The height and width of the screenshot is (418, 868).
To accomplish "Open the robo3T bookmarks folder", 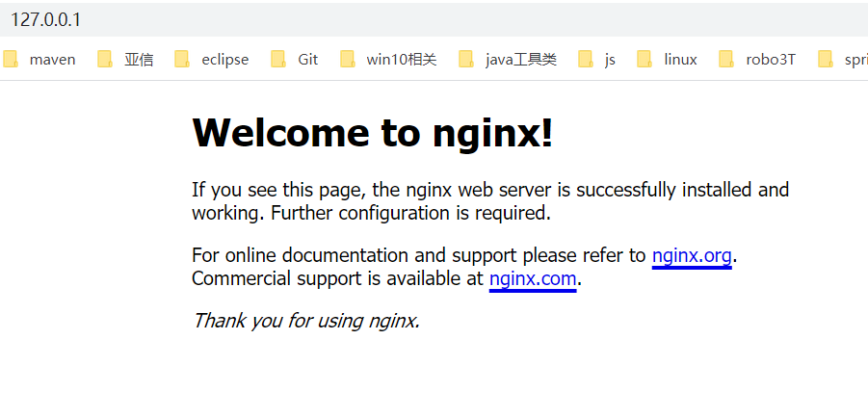I will click(757, 60).
